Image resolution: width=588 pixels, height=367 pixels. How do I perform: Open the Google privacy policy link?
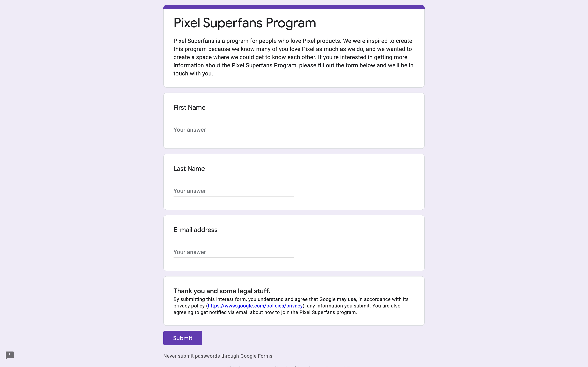pyautogui.click(x=255, y=306)
